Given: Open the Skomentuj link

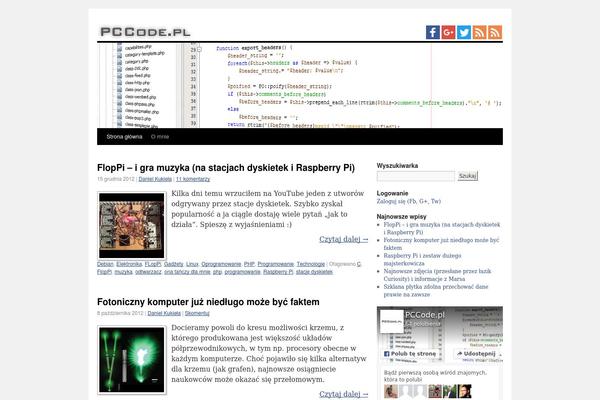Looking at the screenshot, I should pos(197,313).
